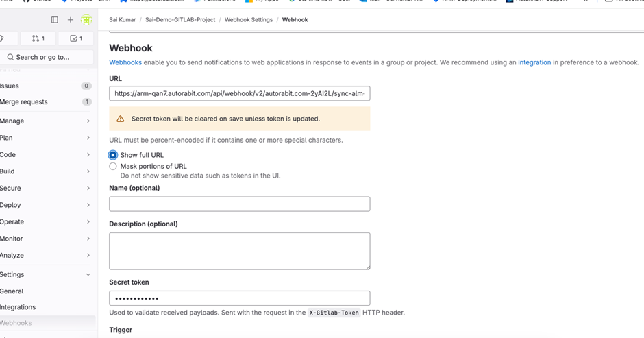Image resolution: width=644 pixels, height=338 pixels.
Task: Click the plus create new icon
Action: point(70,20)
